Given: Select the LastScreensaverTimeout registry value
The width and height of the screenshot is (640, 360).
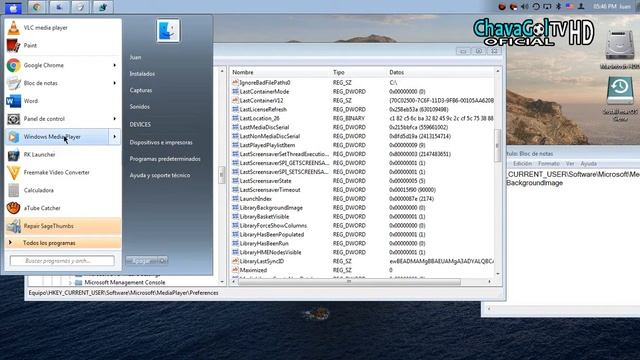Looking at the screenshot, I should click(270, 190).
